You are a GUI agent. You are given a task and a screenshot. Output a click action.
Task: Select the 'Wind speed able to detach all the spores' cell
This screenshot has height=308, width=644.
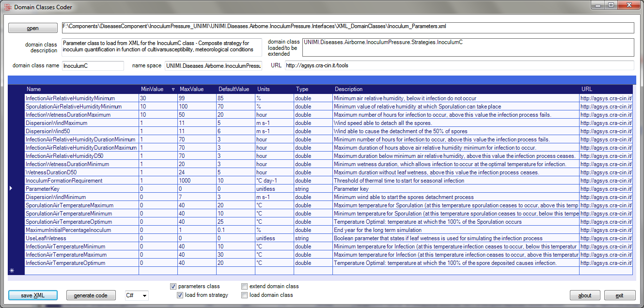click(x=456, y=123)
